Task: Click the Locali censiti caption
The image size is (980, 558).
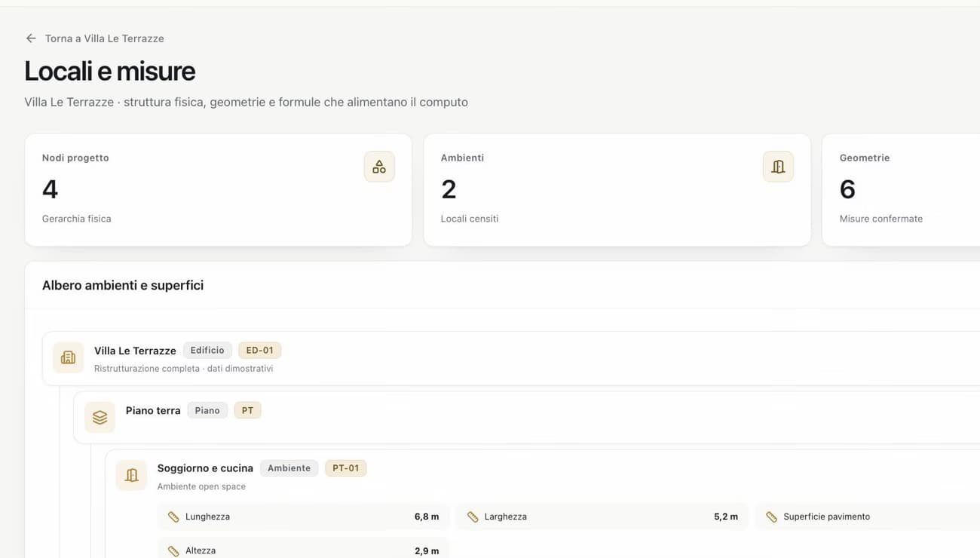Action: click(470, 219)
